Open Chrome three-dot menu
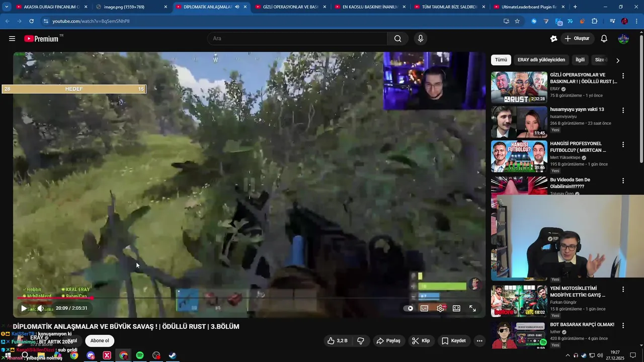 637,21
